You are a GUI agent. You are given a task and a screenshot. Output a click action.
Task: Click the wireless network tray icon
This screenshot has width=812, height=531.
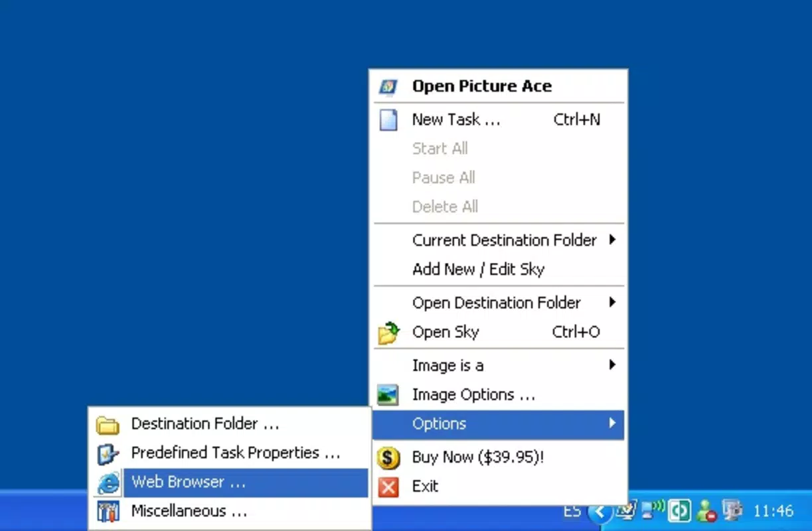pyautogui.click(x=653, y=510)
